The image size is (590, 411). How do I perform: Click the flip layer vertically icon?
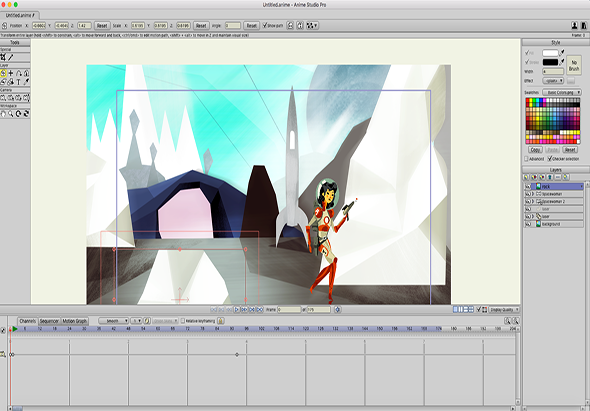pos(300,26)
